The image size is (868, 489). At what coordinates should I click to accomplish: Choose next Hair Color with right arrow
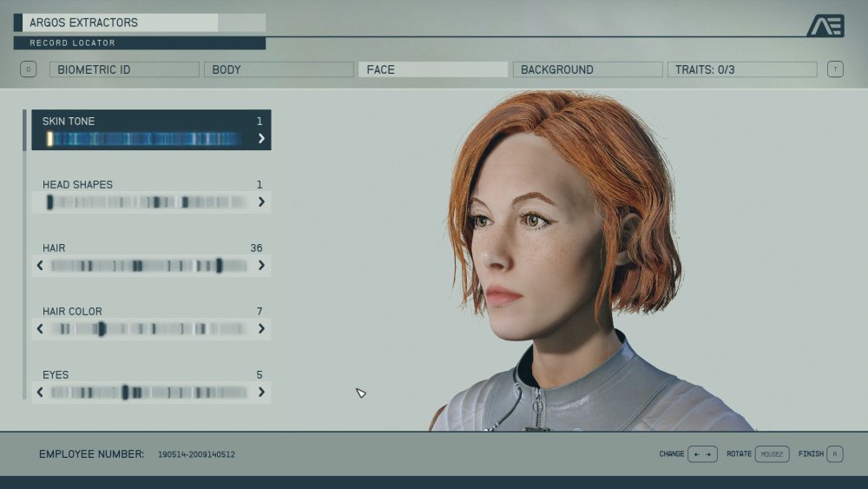coord(261,329)
